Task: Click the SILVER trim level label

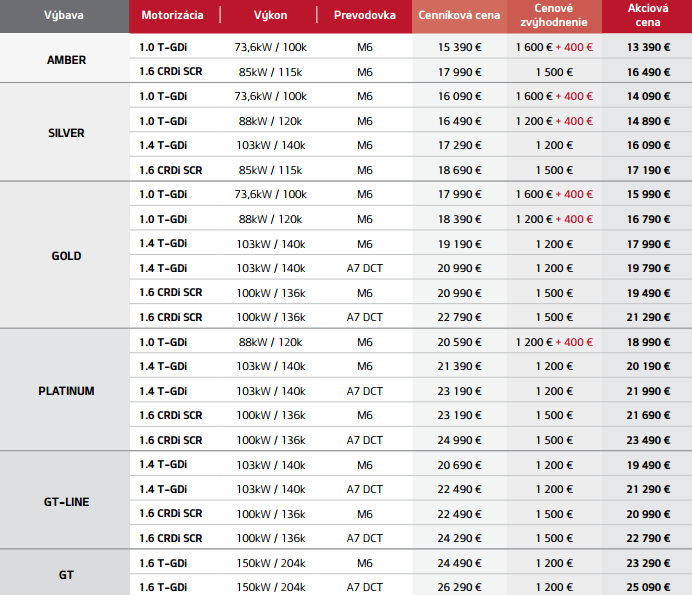Action: tap(66, 133)
